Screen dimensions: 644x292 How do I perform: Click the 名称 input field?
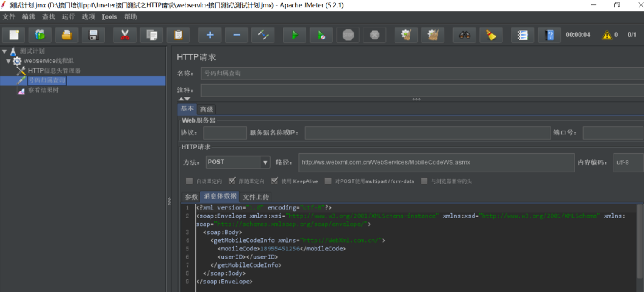click(422, 74)
